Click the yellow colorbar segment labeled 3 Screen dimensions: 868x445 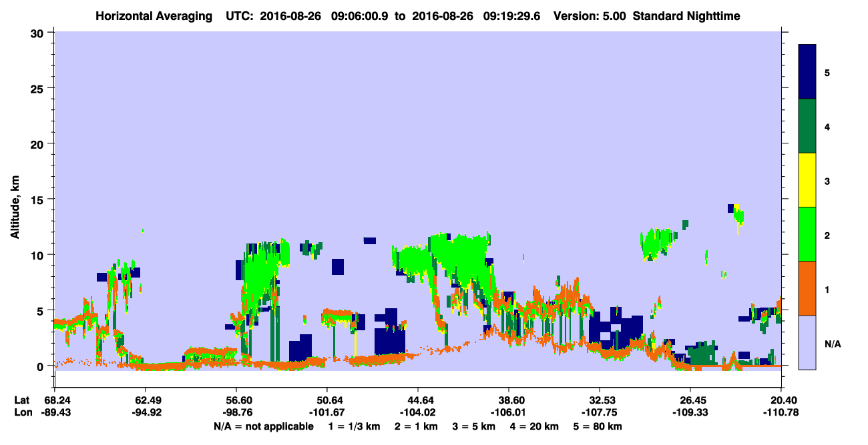coord(807,180)
